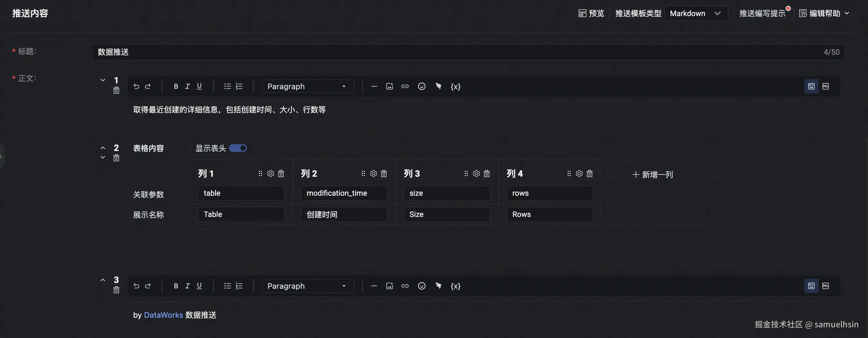The width and height of the screenshot is (868, 338).
Task: Open Paragraph style dropdown in section 3
Action: 308,286
